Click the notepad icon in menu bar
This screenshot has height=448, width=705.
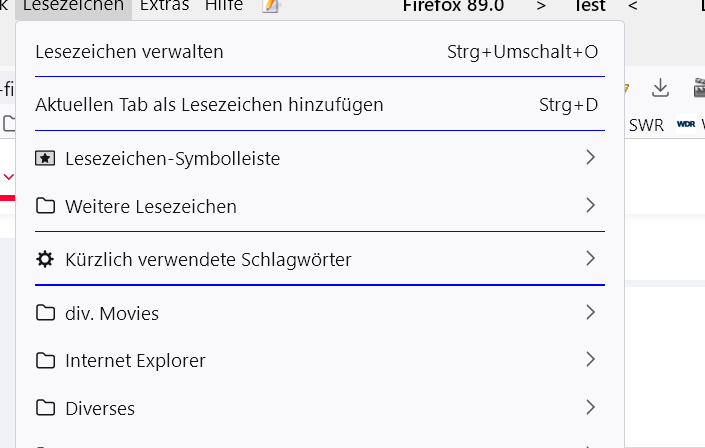click(270, 6)
